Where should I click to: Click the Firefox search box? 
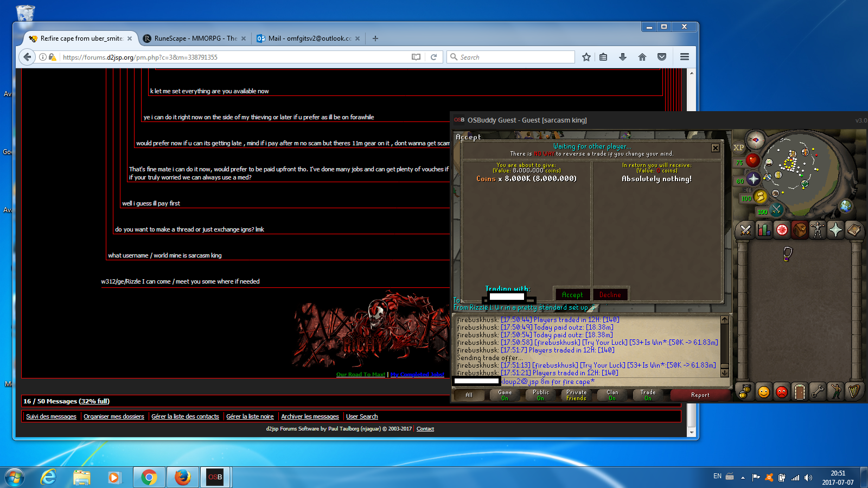coord(510,57)
